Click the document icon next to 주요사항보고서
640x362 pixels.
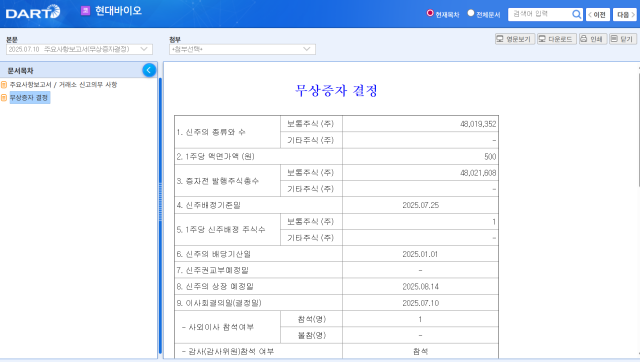pyautogui.click(x=4, y=84)
